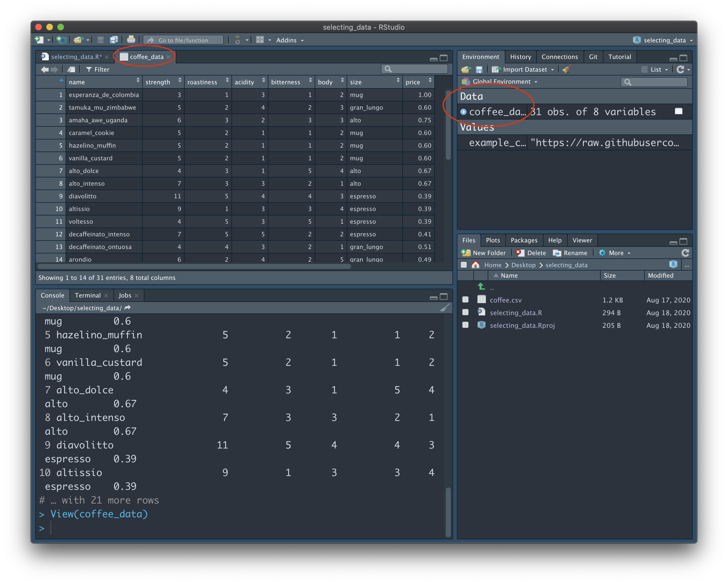Screen dimensions: 728x584
Task: Click the data viewer vertical scrollbar
Action: [448, 125]
